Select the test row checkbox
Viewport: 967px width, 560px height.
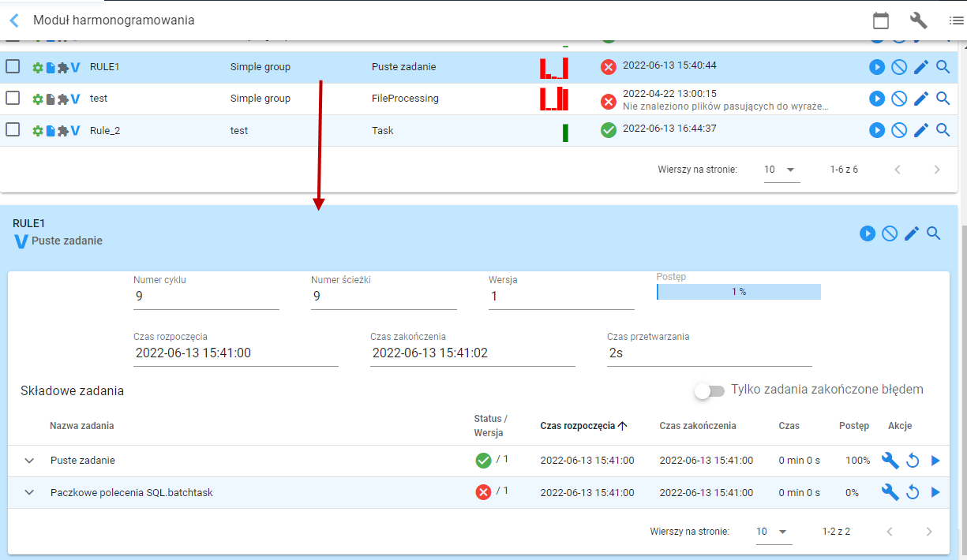click(13, 99)
